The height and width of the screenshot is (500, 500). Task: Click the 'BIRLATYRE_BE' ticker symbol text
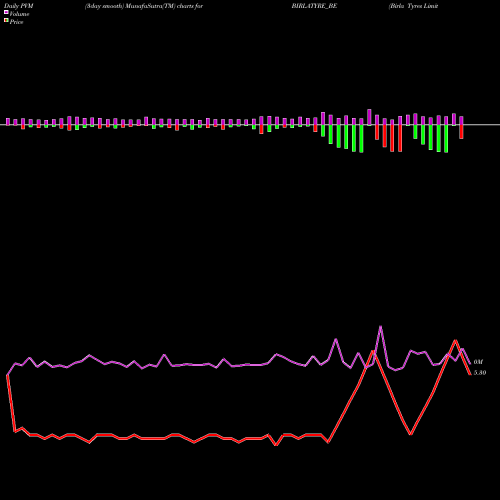(x=314, y=6)
